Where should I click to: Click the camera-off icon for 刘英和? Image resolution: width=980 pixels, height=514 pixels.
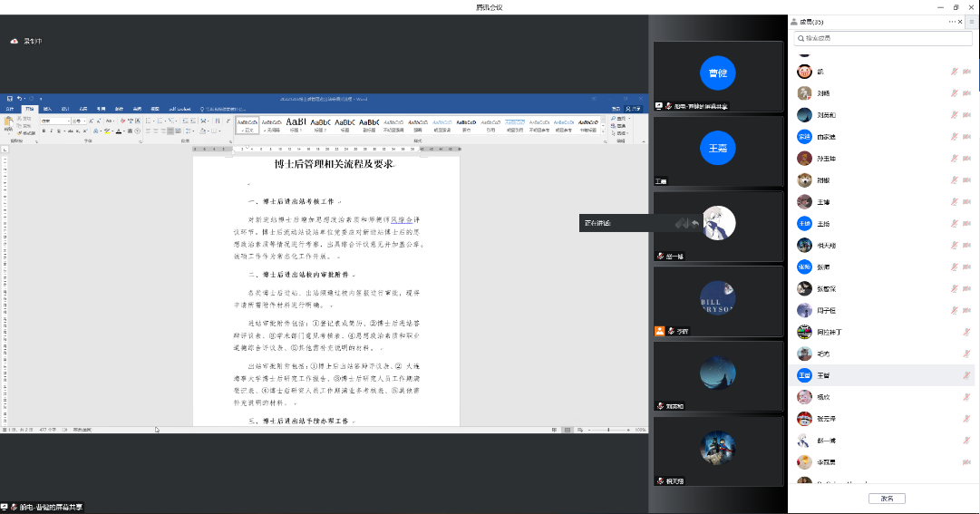pos(967,115)
